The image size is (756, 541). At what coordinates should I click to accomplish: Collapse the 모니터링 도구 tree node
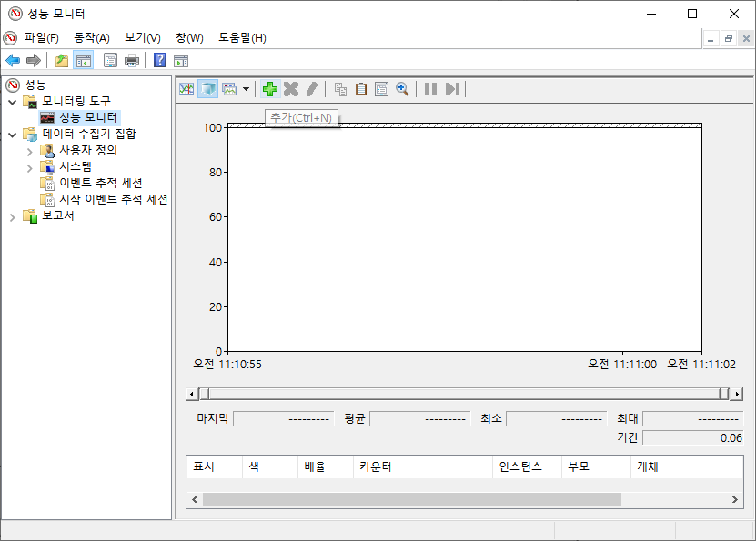tap(13, 102)
